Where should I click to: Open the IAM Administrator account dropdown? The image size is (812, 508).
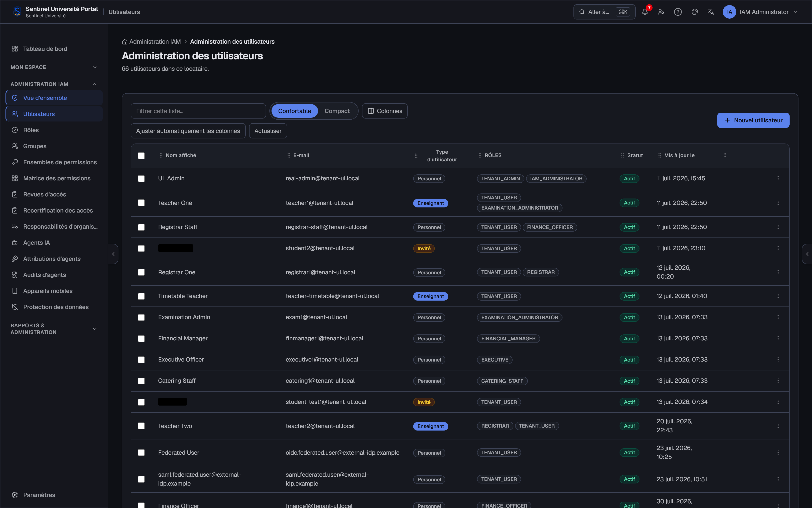[x=760, y=12]
